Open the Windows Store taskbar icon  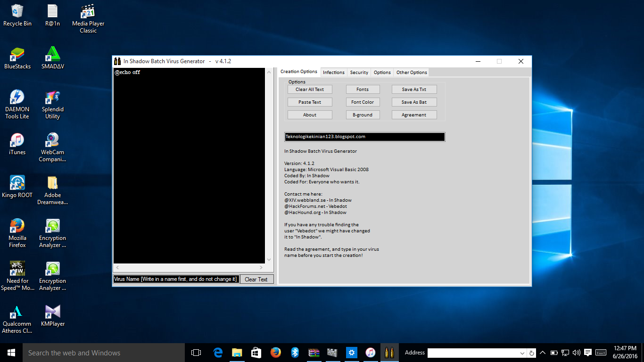[256, 353]
